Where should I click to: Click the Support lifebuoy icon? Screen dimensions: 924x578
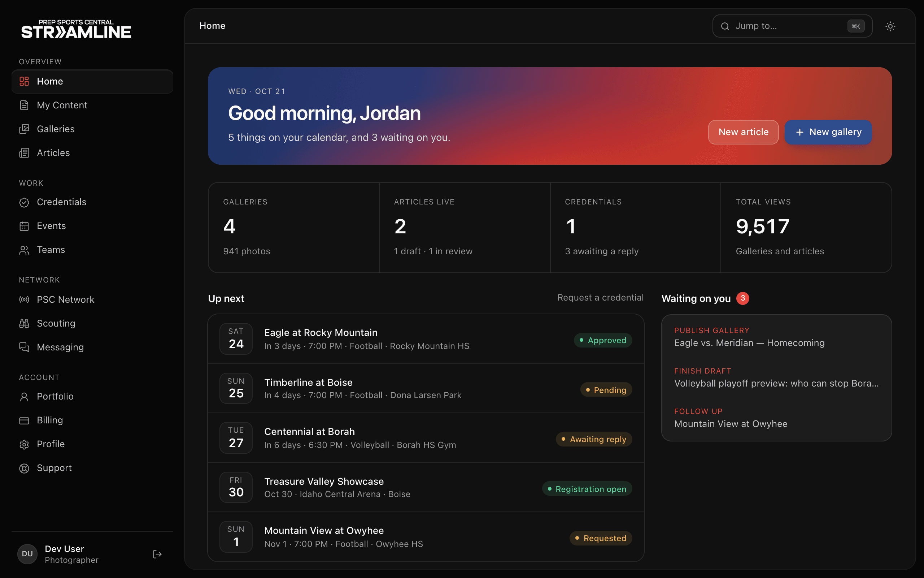pyautogui.click(x=24, y=468)
